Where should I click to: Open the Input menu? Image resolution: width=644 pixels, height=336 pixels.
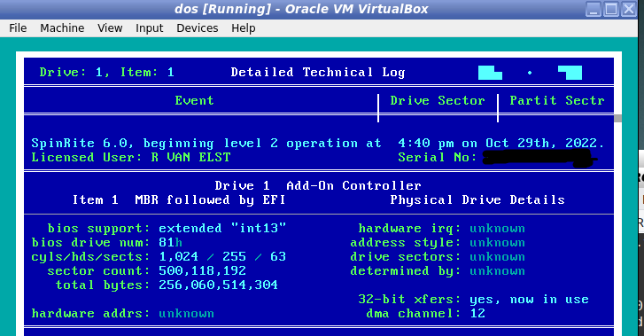[x=149, y=28]
